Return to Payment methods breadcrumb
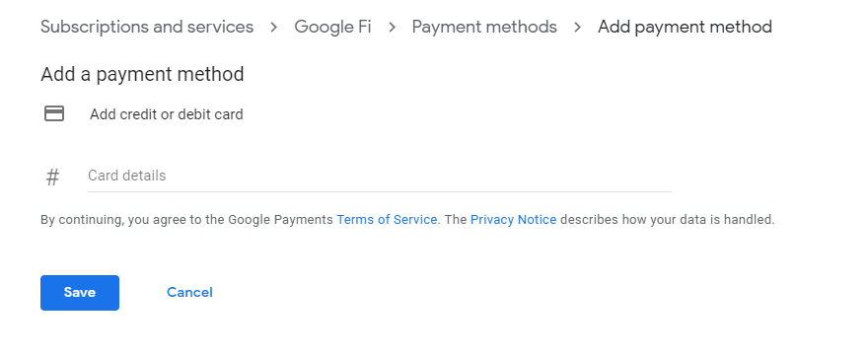Viewport: 868px width, 356px height. click(x=484, y=27)
